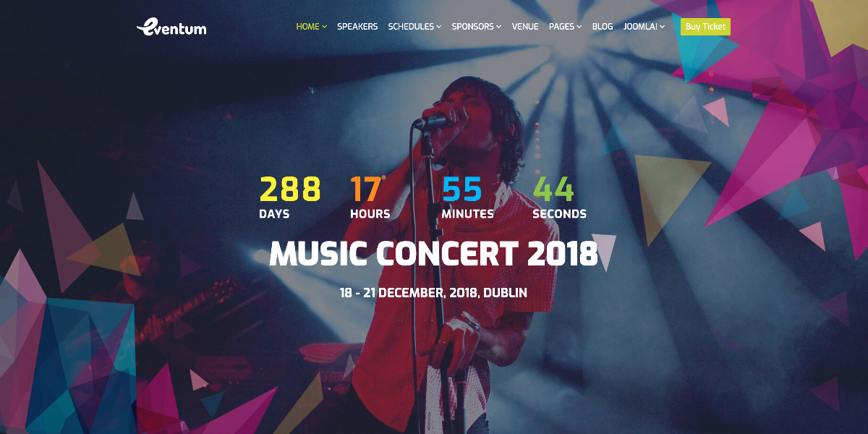Image resolution: width=868 pixels, height=434 pixels.
Task: Navigate to the Venue page
Action: (x=525, y=27)
